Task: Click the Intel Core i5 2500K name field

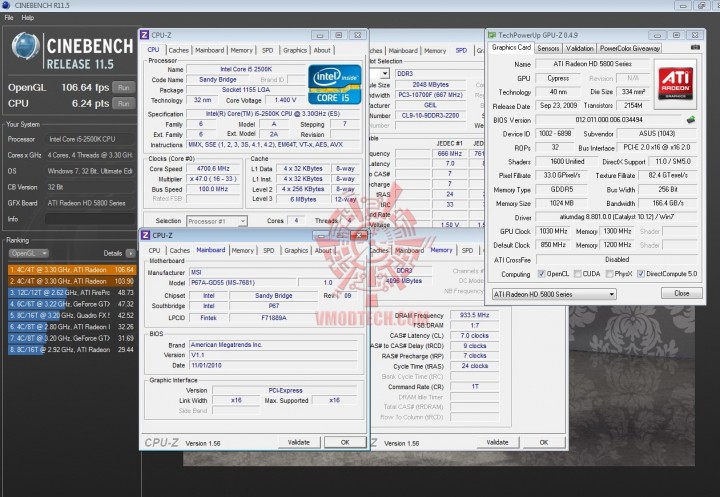Action: click(246, 69)
